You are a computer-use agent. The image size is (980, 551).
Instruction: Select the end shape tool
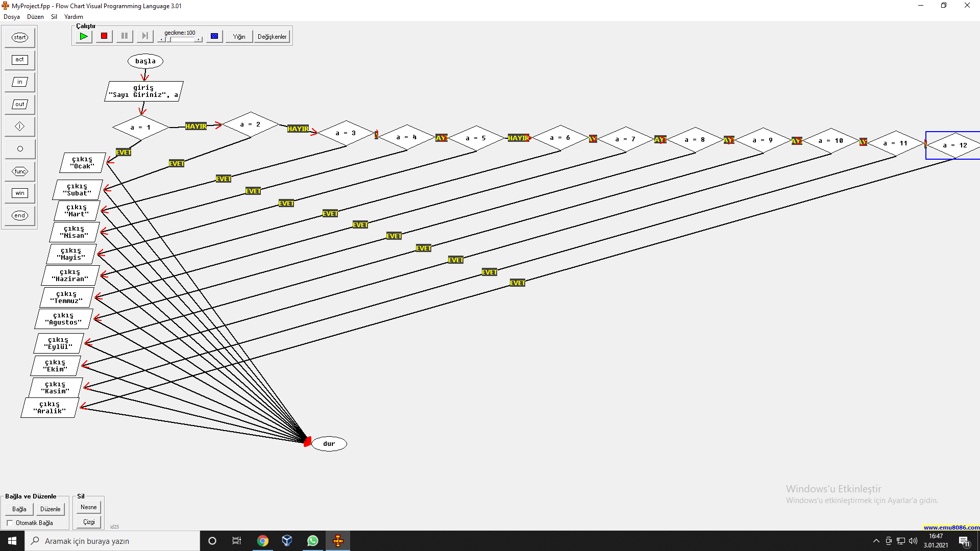(x=20, y=216)
